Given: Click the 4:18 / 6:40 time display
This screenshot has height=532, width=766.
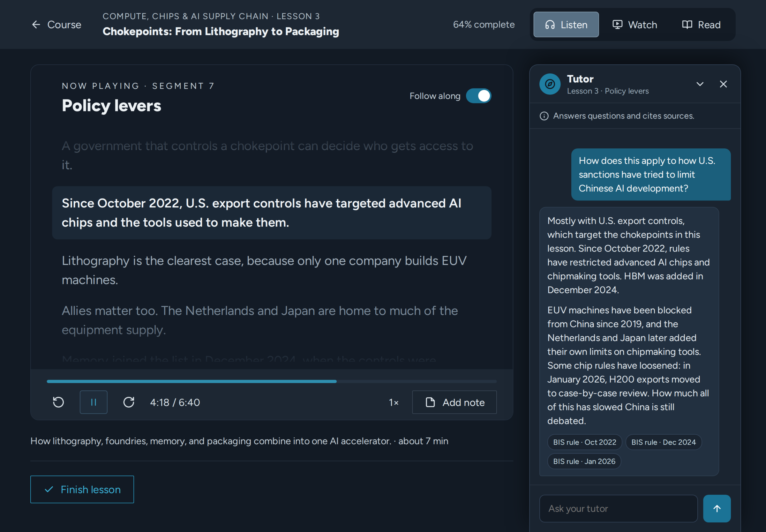Looking at the screenshot, I should 175,402.
